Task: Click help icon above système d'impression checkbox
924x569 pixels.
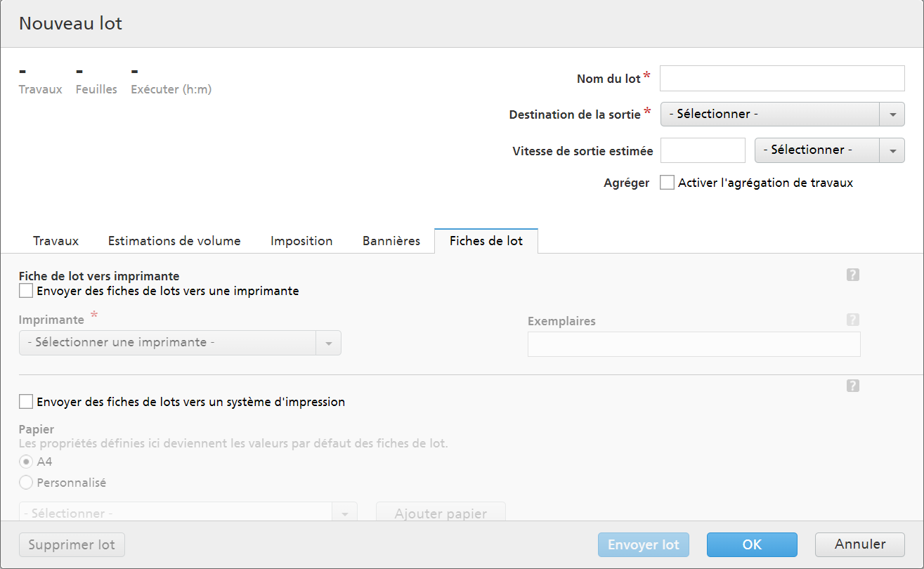Action: point(853,386)
